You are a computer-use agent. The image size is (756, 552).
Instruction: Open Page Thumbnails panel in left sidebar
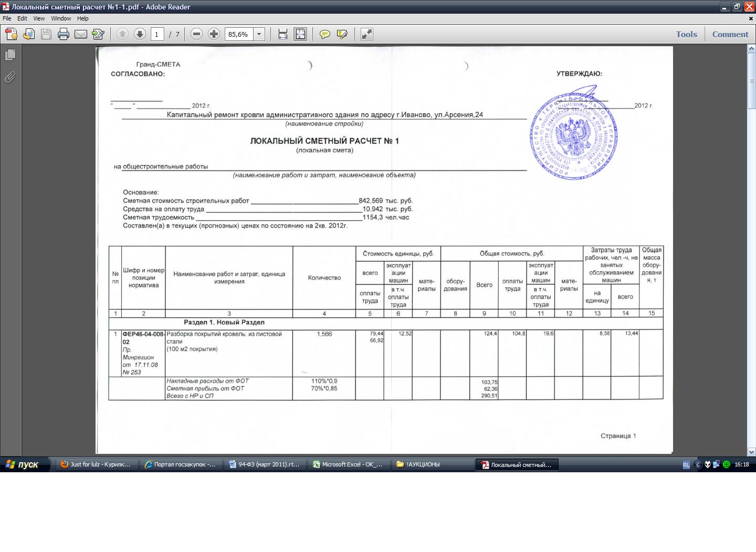pos(10,55)
